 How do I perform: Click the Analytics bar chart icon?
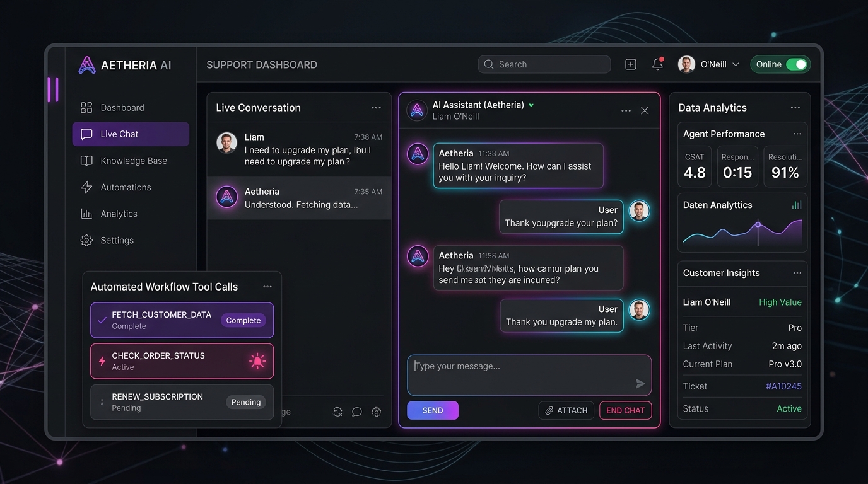86,214
